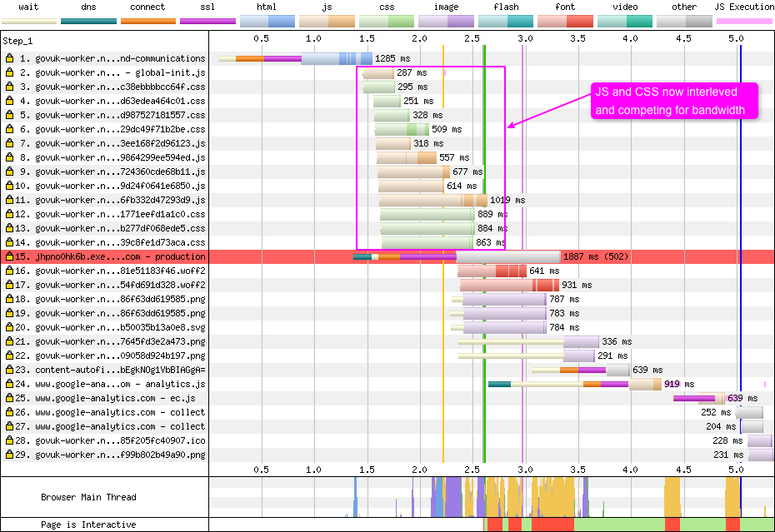Select the ssl legend color bar
The image size is (775, 532).
207,22
